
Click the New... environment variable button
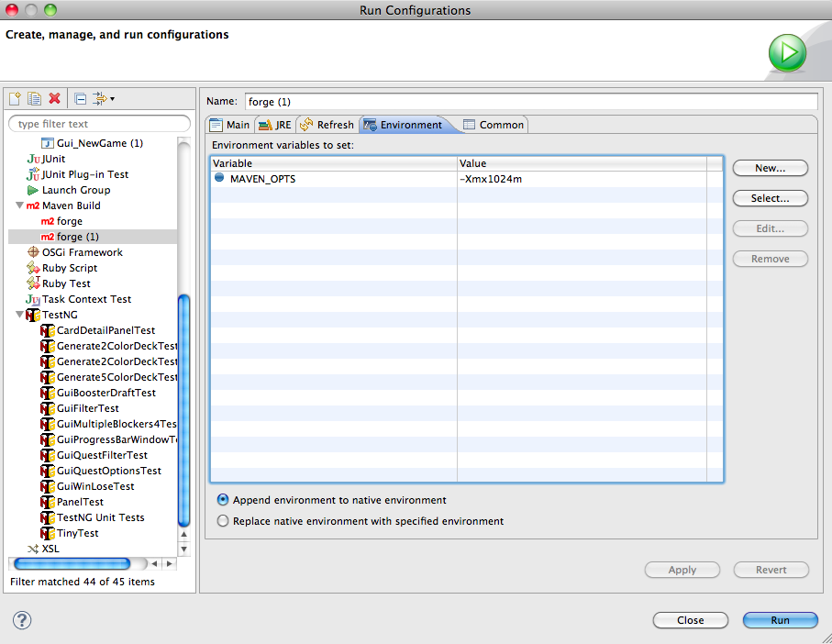pyautogui.click(x=770, y=168)
